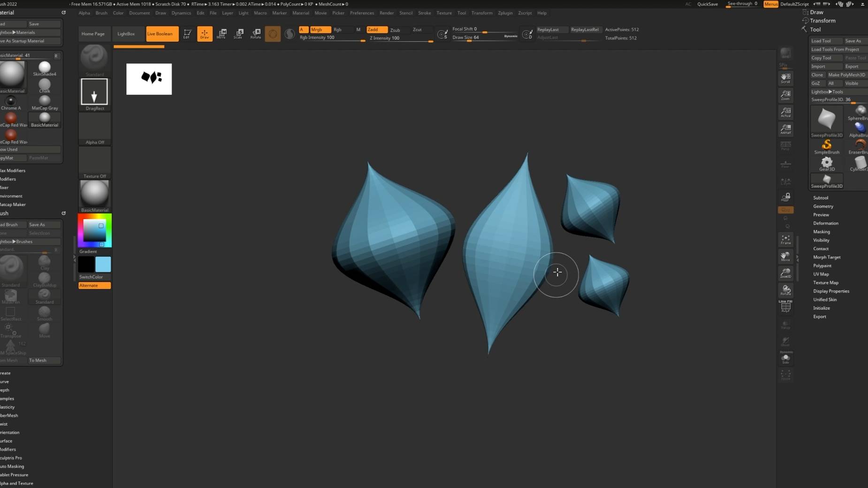The height and width of the screenshot is (488, 868).
Task: Click QuickSave
Action: click(x=708, y=4)
